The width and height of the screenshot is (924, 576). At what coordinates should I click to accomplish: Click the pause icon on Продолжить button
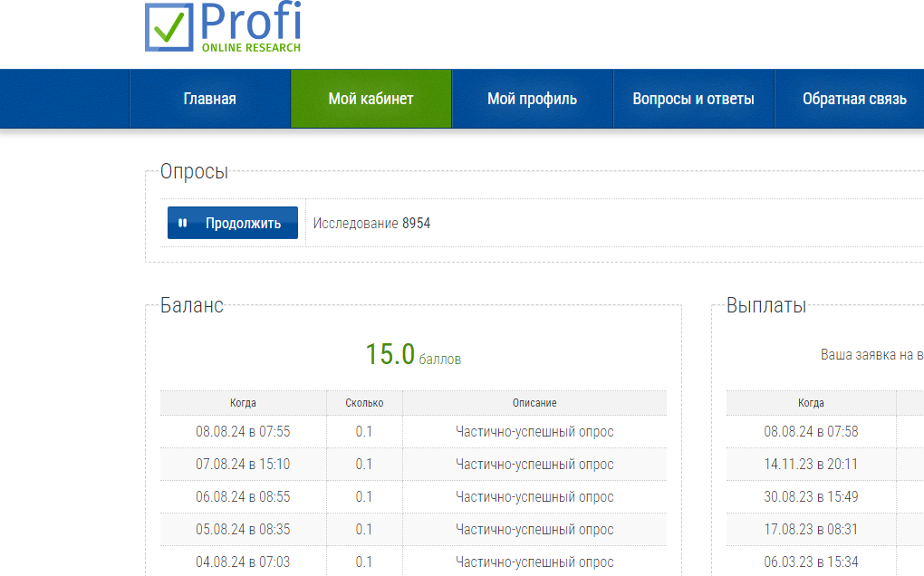coord(183,223)
